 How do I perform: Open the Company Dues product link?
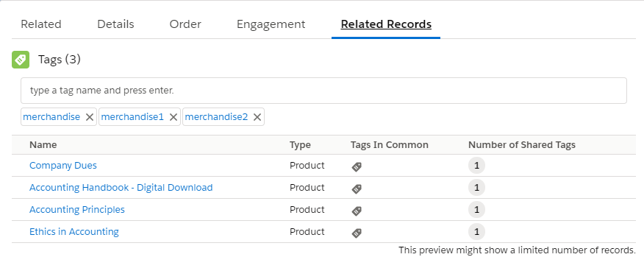63,165
